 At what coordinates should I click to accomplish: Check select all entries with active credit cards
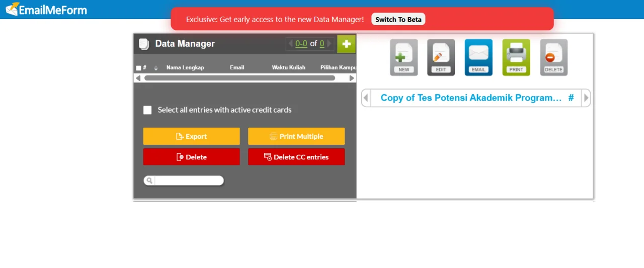(x=147, y=110)
